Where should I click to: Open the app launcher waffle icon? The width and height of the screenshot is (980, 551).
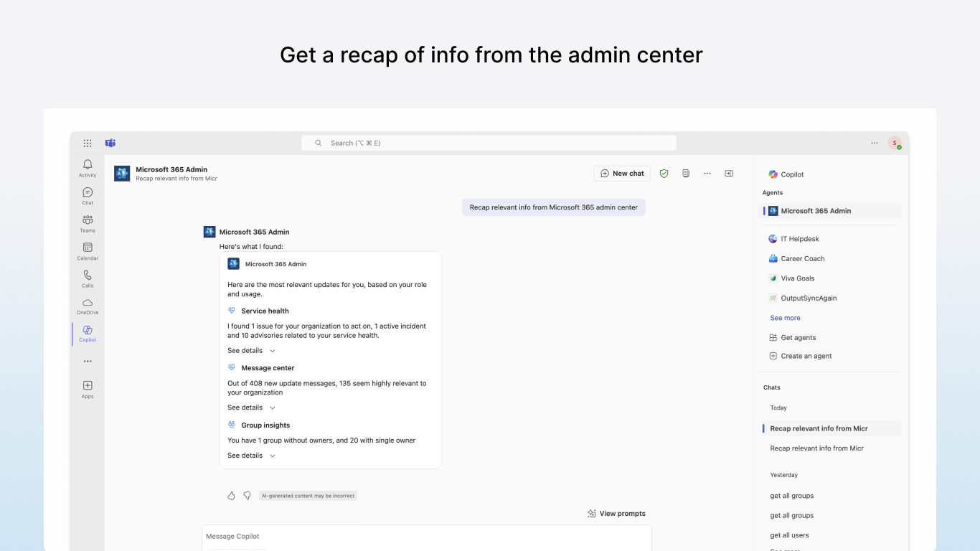[x=88, y=143]
